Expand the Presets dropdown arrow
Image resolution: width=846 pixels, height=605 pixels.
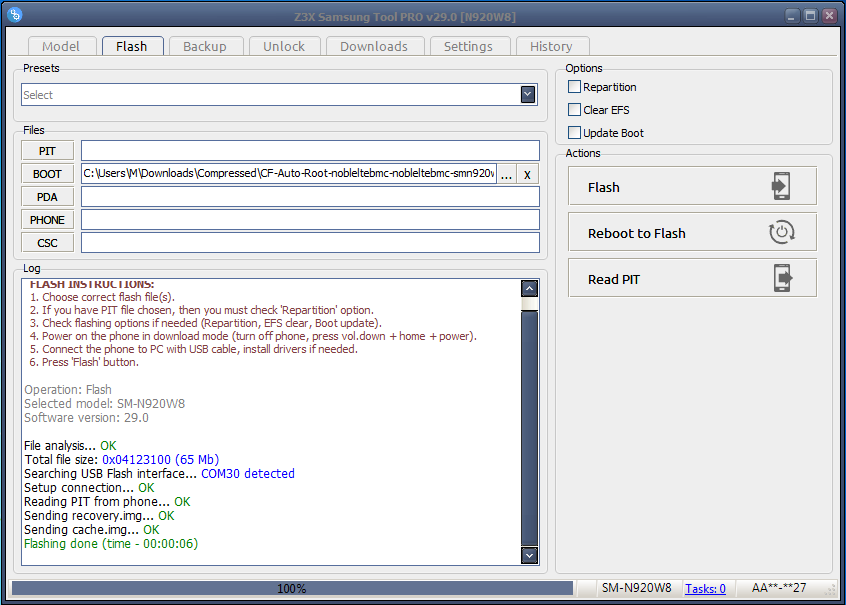(528, 95)
